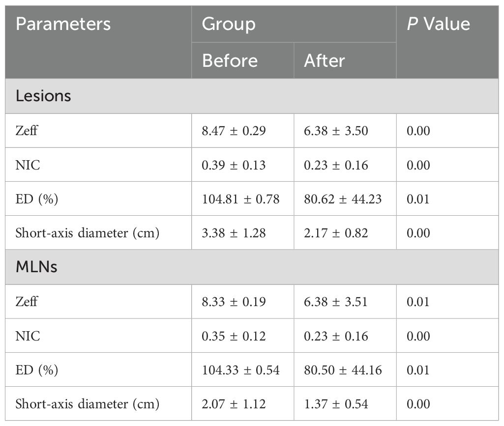Click the value 6.38 ± 3.50
The width and height of the screenshot is (504, 426).
pos(336,131)
